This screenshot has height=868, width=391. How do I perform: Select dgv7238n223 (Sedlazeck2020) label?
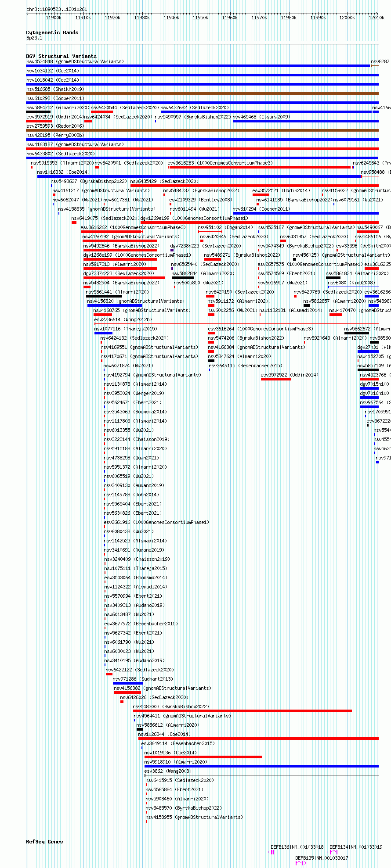206,246
